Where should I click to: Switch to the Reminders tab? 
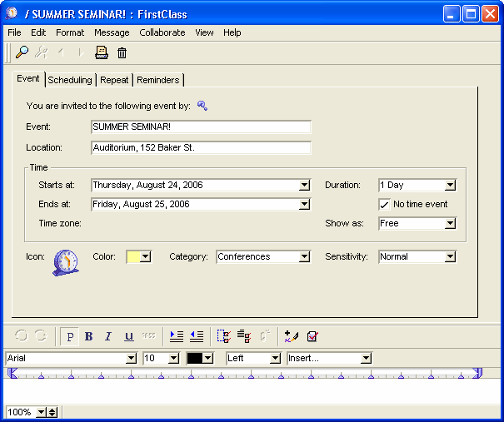coord(158,80)
